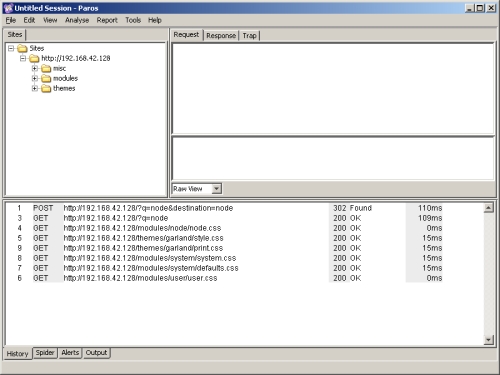Image resolution: width=500 pixels, height=375 pixels.
Task: Select the garland/print.css request row
Action: pyautogui.click(x=225, y=248)
